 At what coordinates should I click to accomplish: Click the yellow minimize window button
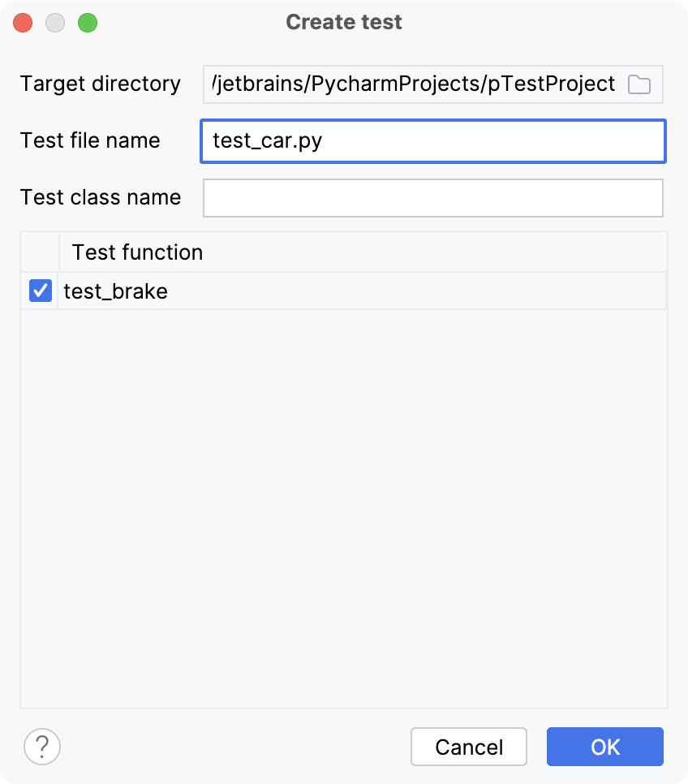click(x=55, y=23)
